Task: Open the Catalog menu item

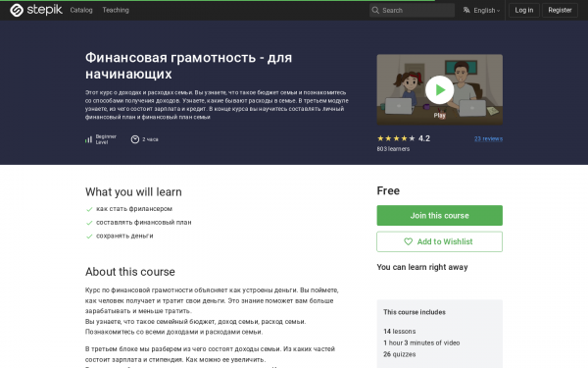Action: point(81,10)
